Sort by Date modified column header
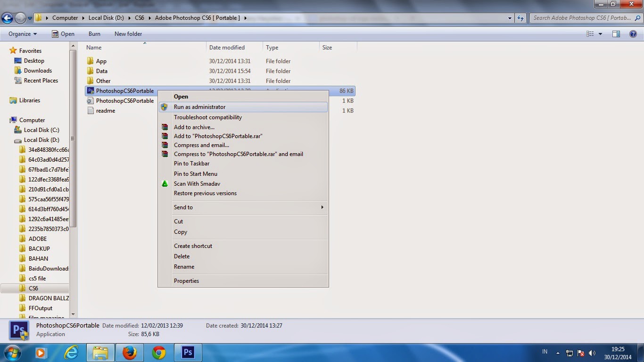Viewport: 644px width, 362px height. 234,48
